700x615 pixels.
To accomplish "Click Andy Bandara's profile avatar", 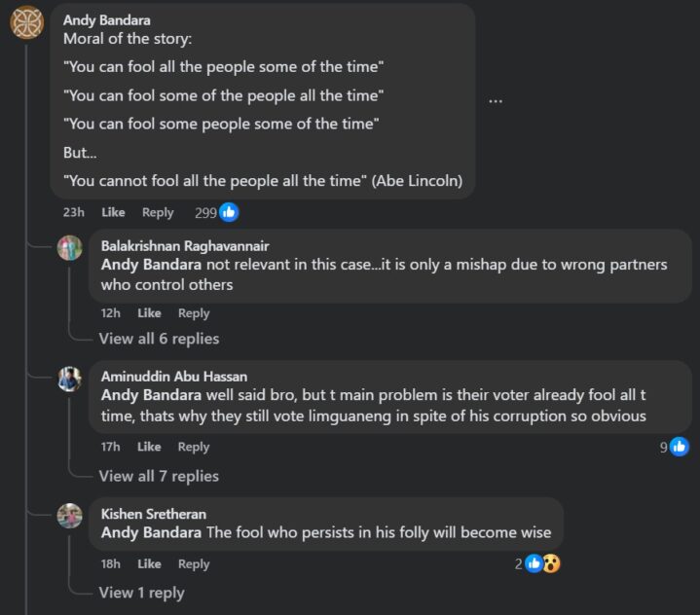I will click(x=26, y=22).
